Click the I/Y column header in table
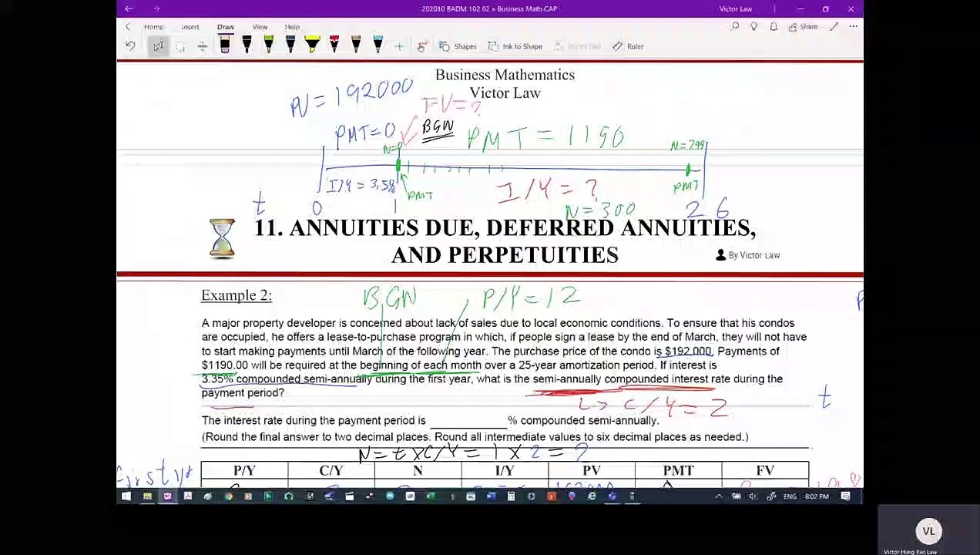The height and width of the screenshot is (555, 980). point(505,470)
